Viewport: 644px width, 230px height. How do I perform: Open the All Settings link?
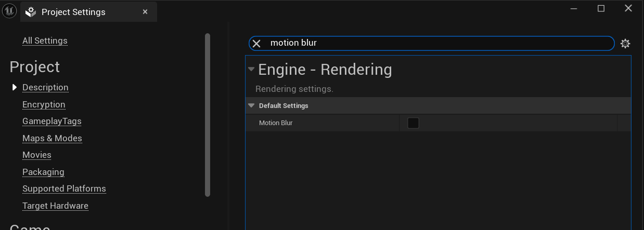coord(45,40)
